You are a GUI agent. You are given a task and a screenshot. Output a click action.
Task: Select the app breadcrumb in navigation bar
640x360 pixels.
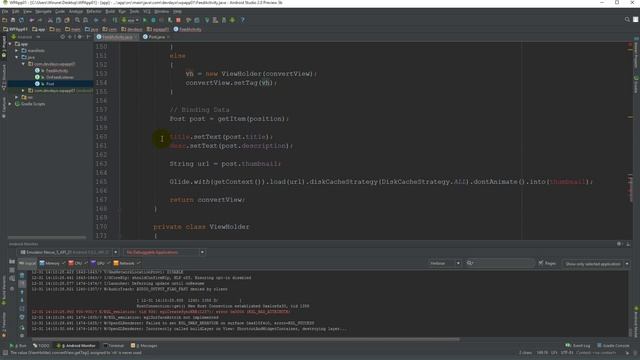(x=39, y=29)
